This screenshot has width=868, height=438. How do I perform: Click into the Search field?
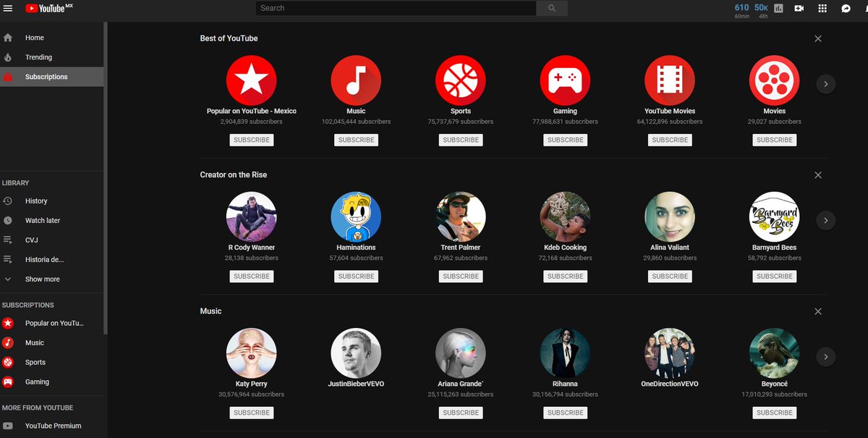click(396, 8)
